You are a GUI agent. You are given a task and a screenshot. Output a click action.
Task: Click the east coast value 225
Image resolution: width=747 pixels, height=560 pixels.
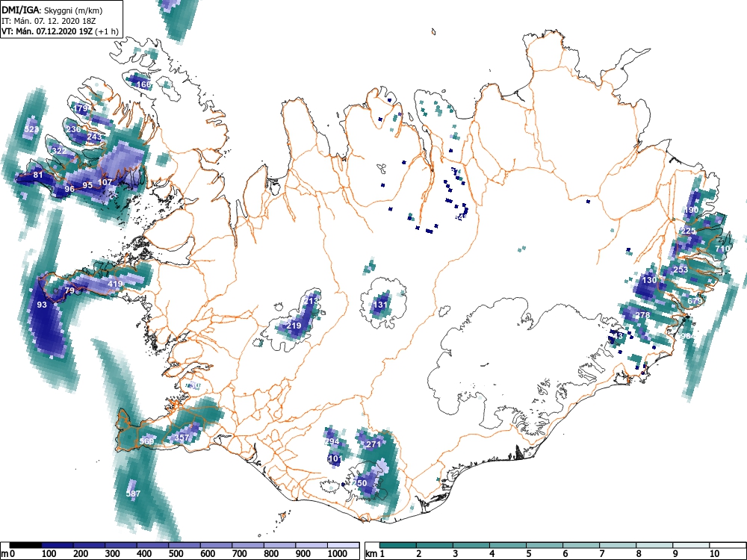(689, 231)
